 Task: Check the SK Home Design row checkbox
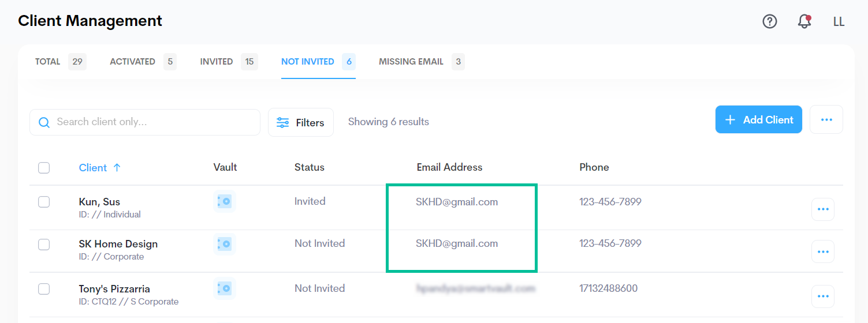pos(44,245)
